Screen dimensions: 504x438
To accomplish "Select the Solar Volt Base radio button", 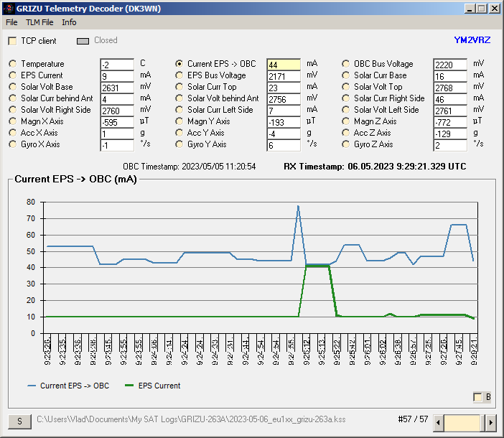I will (12, 87).
